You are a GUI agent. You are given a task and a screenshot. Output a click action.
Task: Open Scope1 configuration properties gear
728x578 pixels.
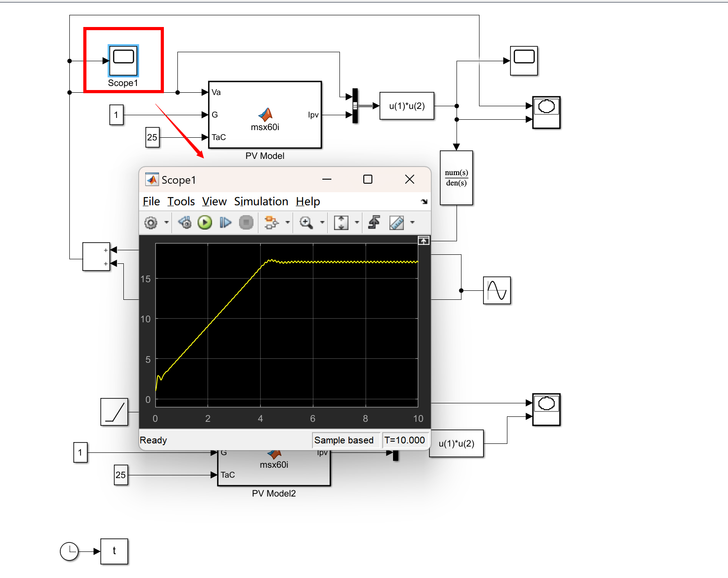151,222
